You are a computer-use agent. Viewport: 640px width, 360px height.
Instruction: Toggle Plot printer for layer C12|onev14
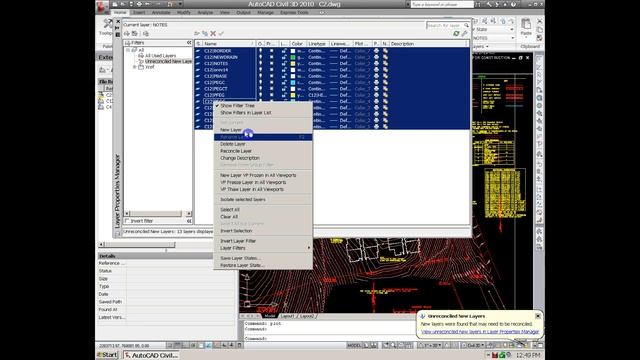376,70
